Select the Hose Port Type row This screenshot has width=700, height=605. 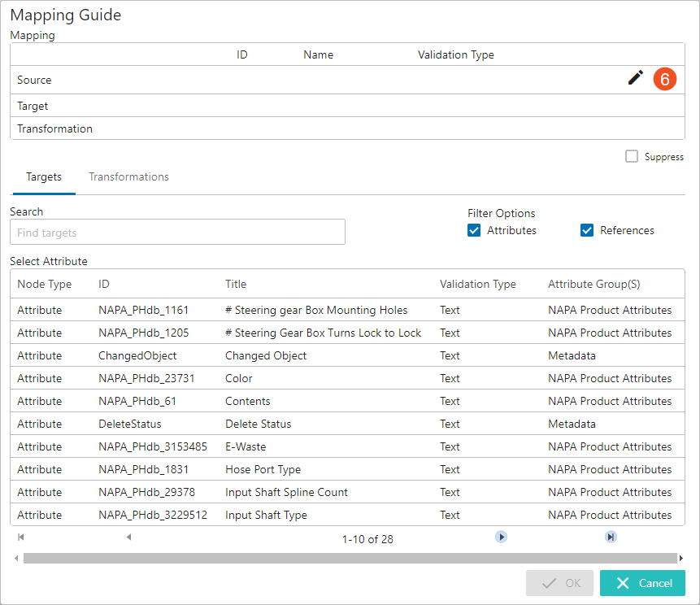[x=347, y=469]
